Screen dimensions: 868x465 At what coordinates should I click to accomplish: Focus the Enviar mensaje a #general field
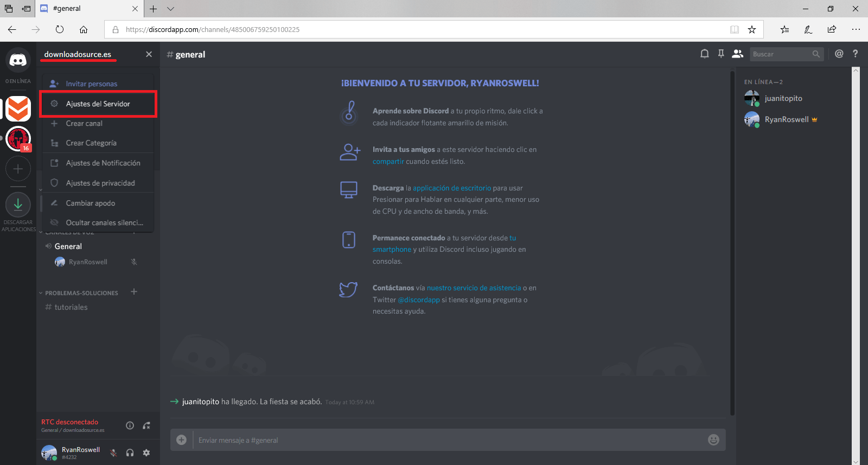click(x=449, y=440)
